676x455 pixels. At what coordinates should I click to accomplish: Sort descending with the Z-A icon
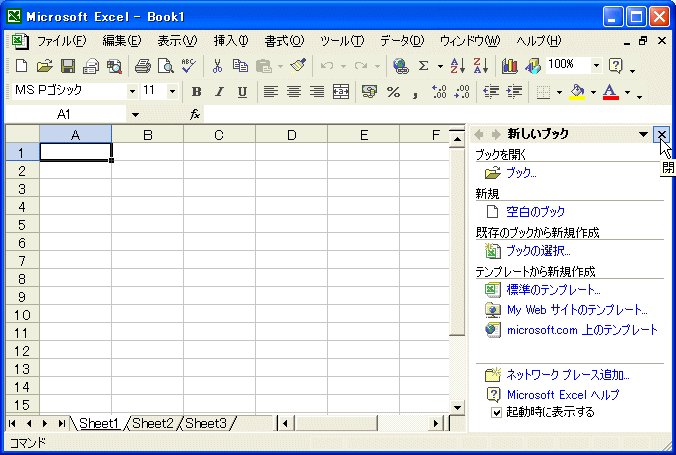[481, 66]
